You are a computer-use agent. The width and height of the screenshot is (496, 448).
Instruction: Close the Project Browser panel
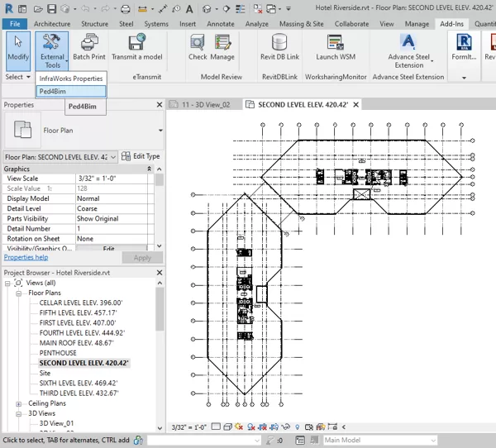click(160, 273)
